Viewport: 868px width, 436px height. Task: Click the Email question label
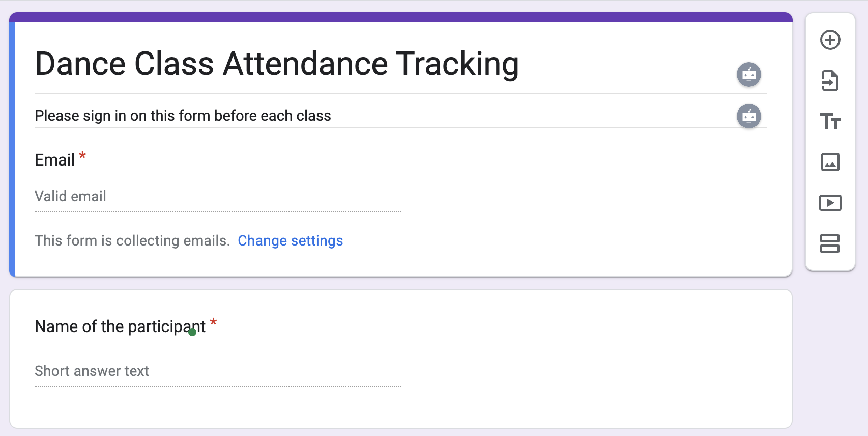click(53, 159)
